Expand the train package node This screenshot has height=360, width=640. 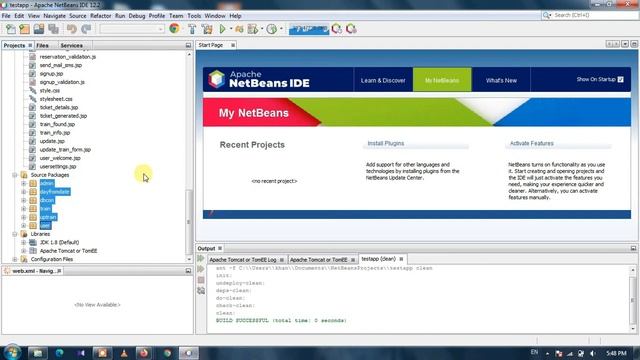tap(23, 209)
